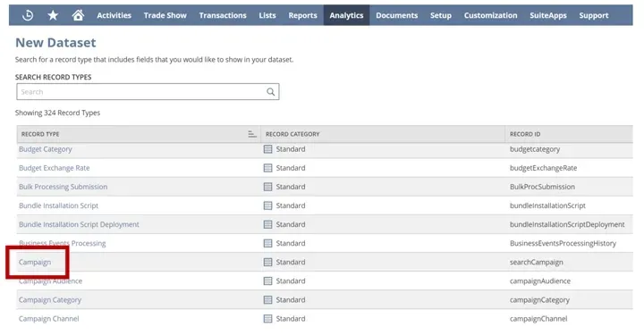Click the budgetExchangeRate record ID cell
Viewport: 644px width, 335px height.
pos(544,168)
